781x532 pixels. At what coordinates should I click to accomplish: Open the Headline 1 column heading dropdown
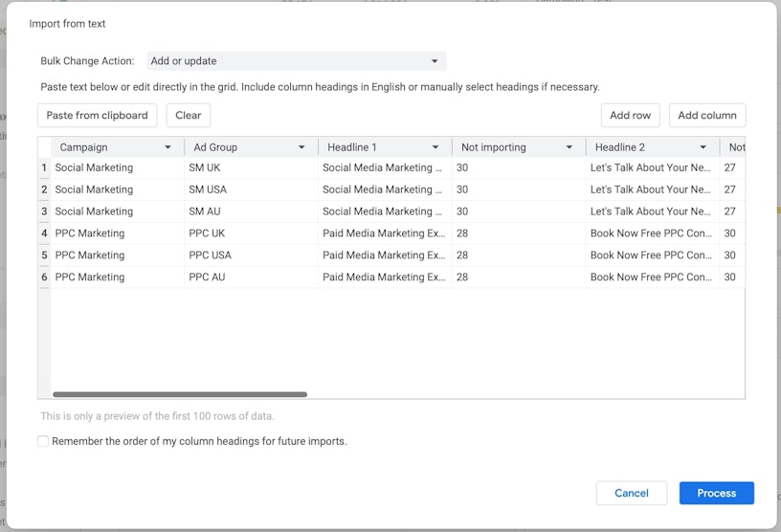point(435,147)
